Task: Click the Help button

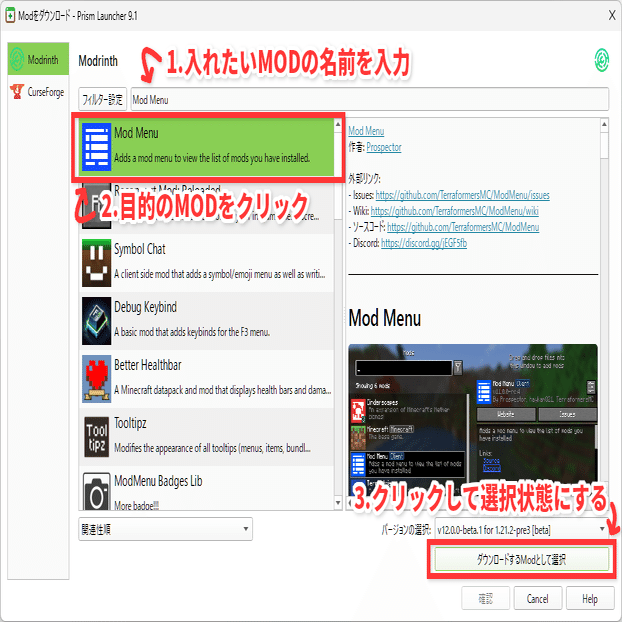Action: click(589, 598)
